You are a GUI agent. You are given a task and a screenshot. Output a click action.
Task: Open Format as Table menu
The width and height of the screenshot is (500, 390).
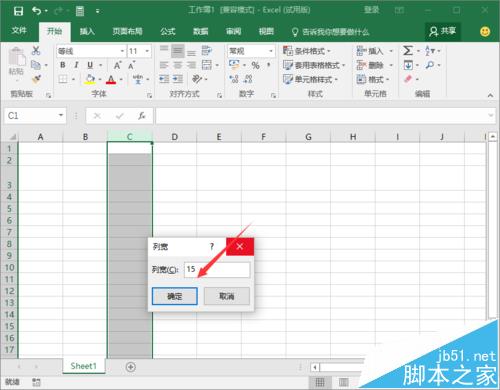coord(314,65)
